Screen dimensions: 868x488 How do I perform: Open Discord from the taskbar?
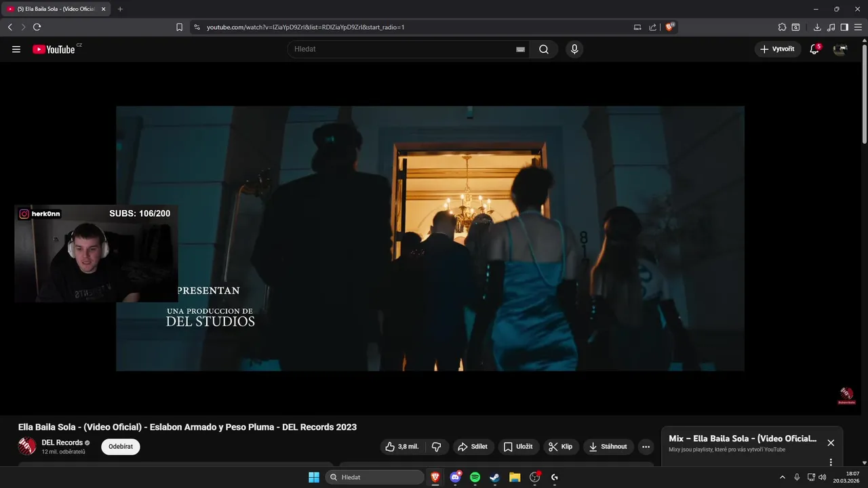click(456, 477)
